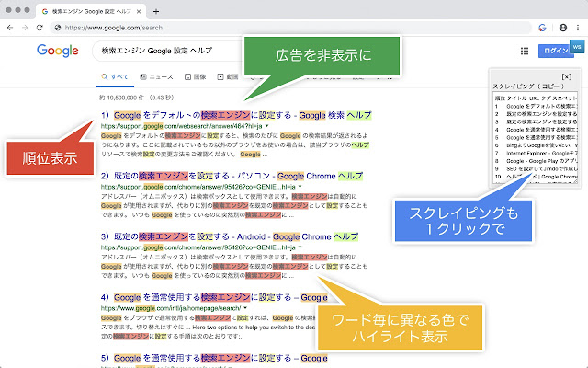Click the news icon beside ニュース
The width and height of the screenshot is (588, 368).
point(143,76)
